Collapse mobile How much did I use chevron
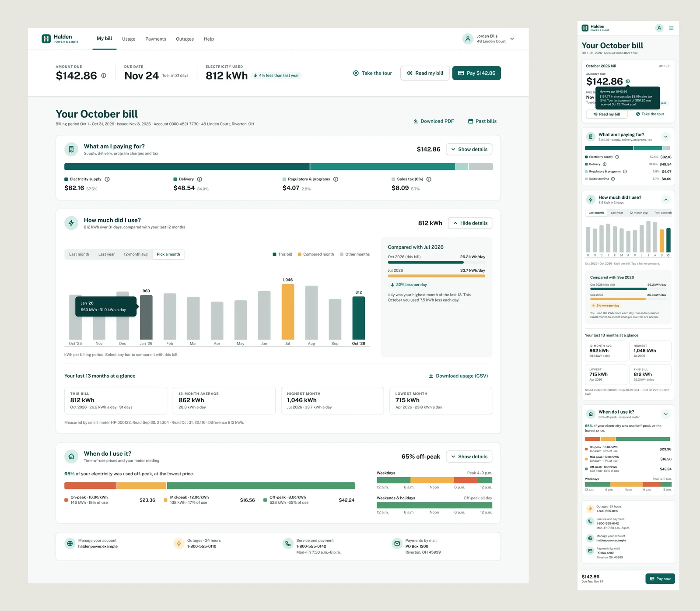Image resolution: width=700 pixels, height=611 pixels. pyautogui.click(x=666, y=200)
